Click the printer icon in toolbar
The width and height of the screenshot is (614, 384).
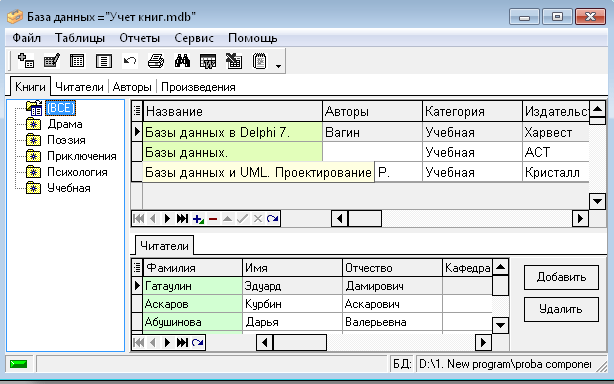click(x=156, y=61)
